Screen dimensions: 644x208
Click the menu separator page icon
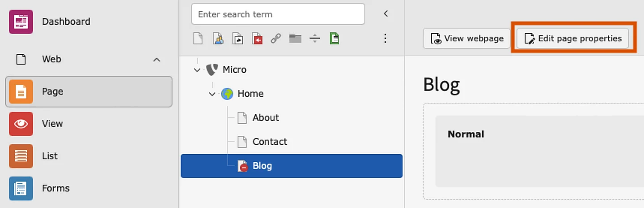[315, 39]
